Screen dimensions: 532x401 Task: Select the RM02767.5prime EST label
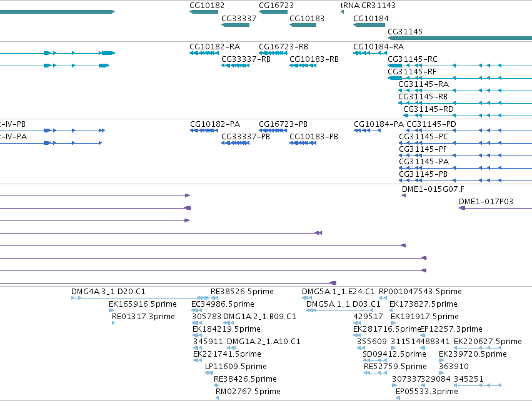pos(248,392)
